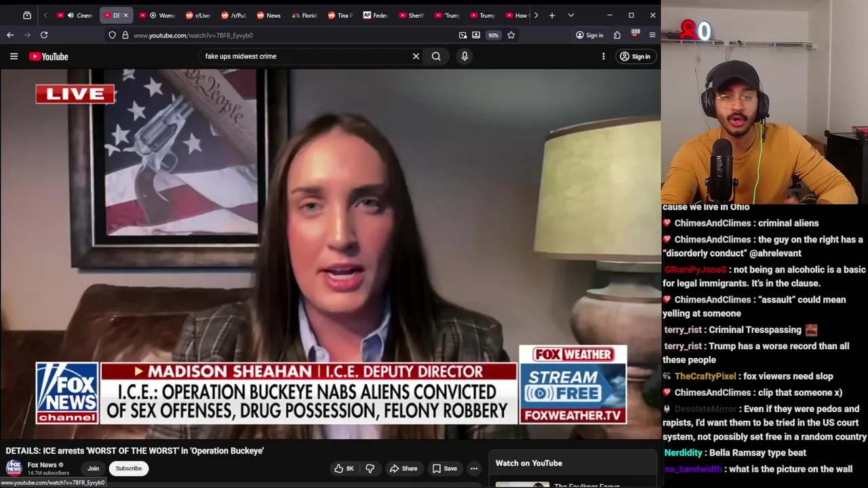The image size is (868, 488).
Task: Switch to the Tina F tab
Action: tap(340, 15)
